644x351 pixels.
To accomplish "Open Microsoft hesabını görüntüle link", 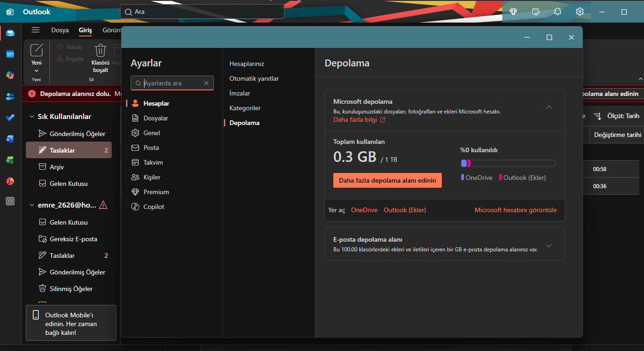I will (516, 210).
